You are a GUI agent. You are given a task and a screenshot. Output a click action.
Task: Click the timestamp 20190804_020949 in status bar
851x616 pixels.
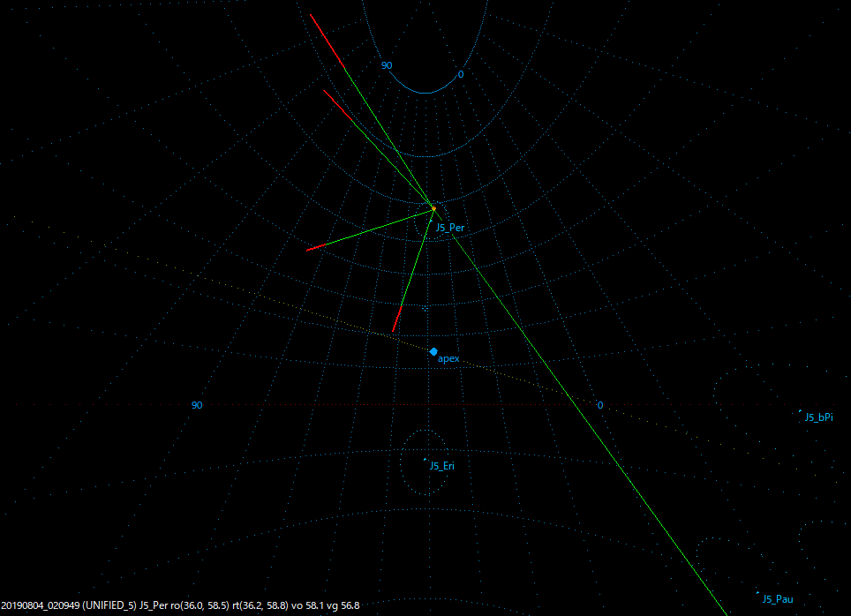40,606
